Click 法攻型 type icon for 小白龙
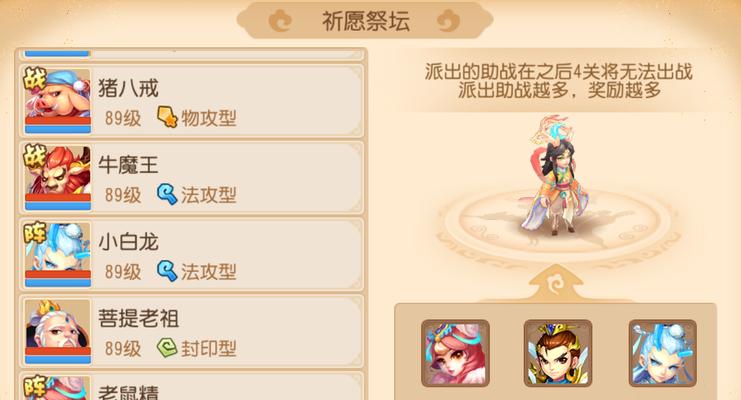 (167, 271)
